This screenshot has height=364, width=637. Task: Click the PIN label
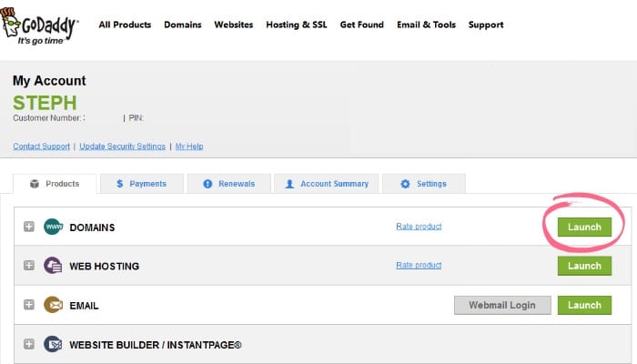(x=136, y=117)
